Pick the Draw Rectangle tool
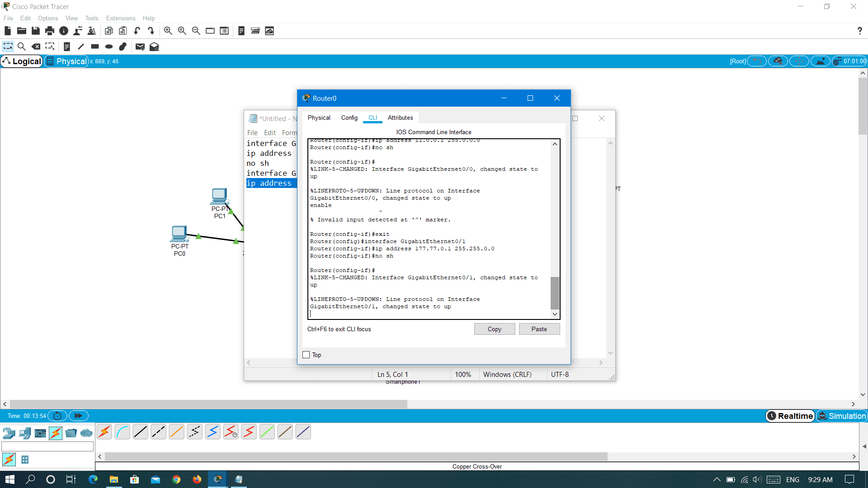Screen dimensions: 868x488 95,47
